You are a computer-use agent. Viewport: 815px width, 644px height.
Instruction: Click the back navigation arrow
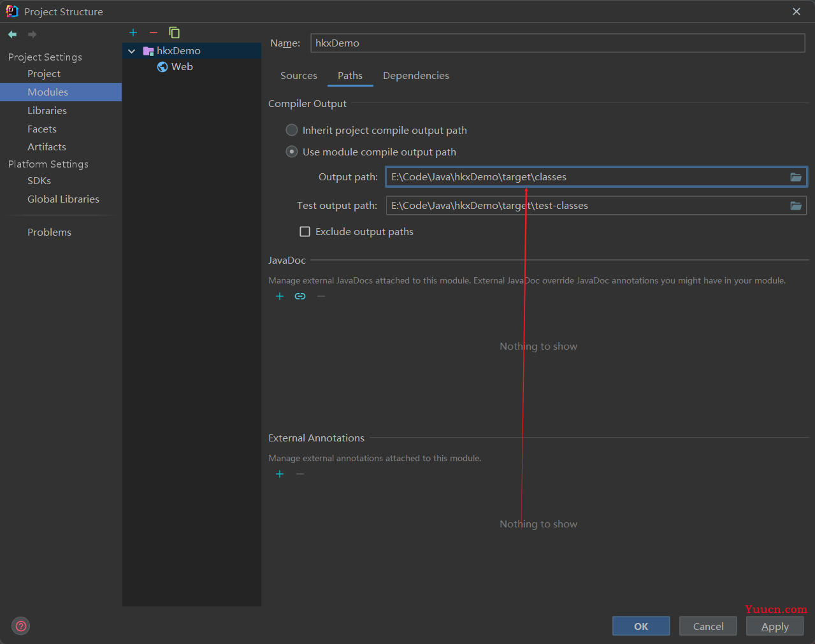(12, 34)
